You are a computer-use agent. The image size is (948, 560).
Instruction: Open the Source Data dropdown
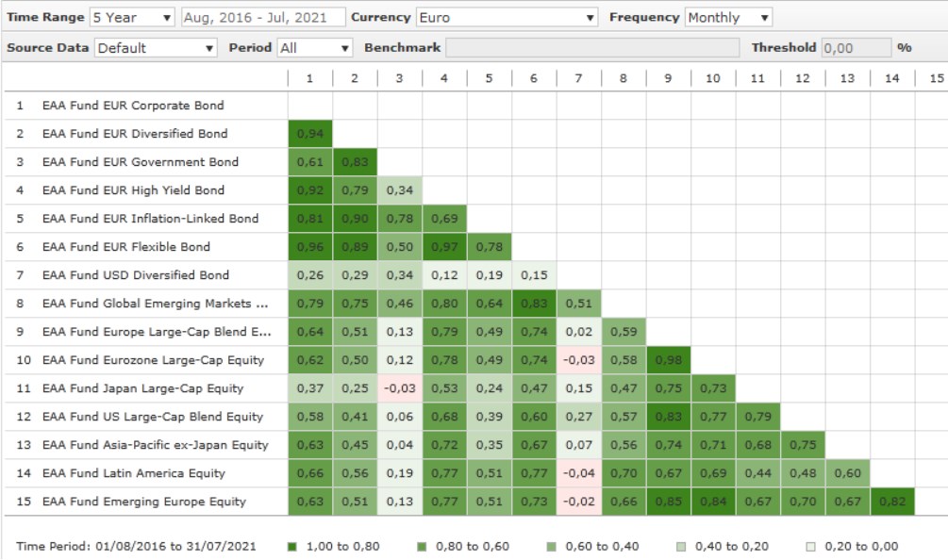[x=156, y=47]
